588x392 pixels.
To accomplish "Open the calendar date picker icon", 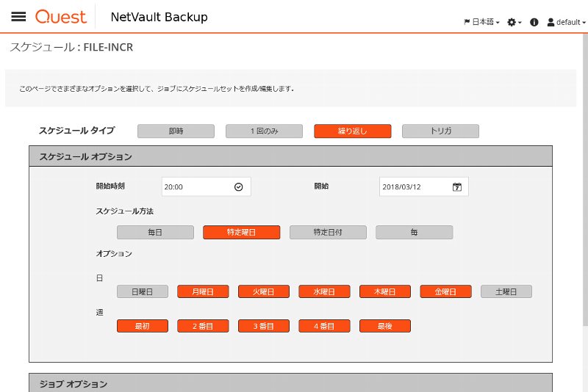I will [456, 187].
